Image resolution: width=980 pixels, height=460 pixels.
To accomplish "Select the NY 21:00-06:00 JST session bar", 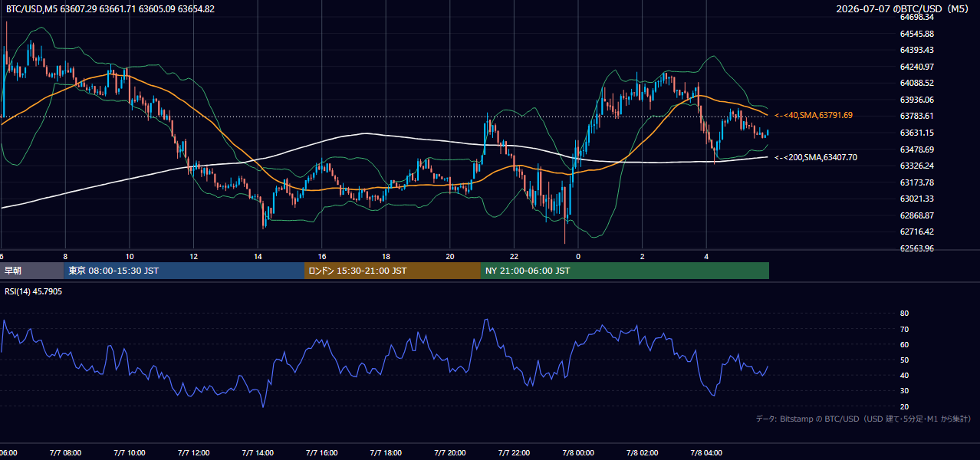I will pyautogui.click(x=625, y=271).
